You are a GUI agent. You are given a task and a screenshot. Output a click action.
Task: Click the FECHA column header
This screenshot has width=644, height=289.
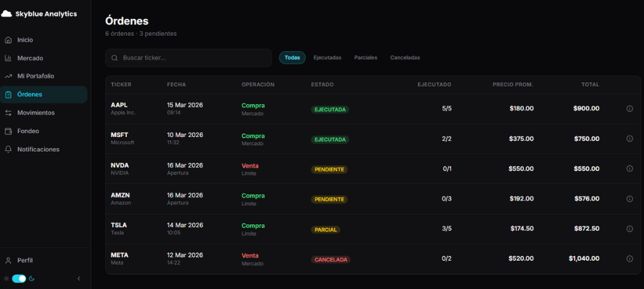click(177, 85)
